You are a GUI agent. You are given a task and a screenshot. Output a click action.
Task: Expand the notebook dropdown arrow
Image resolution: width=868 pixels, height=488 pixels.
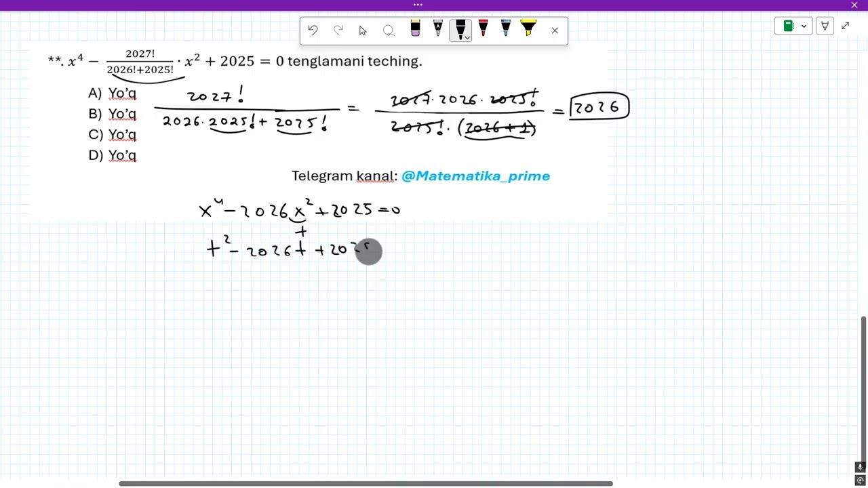pyautogui.click(x=804, y=26)
